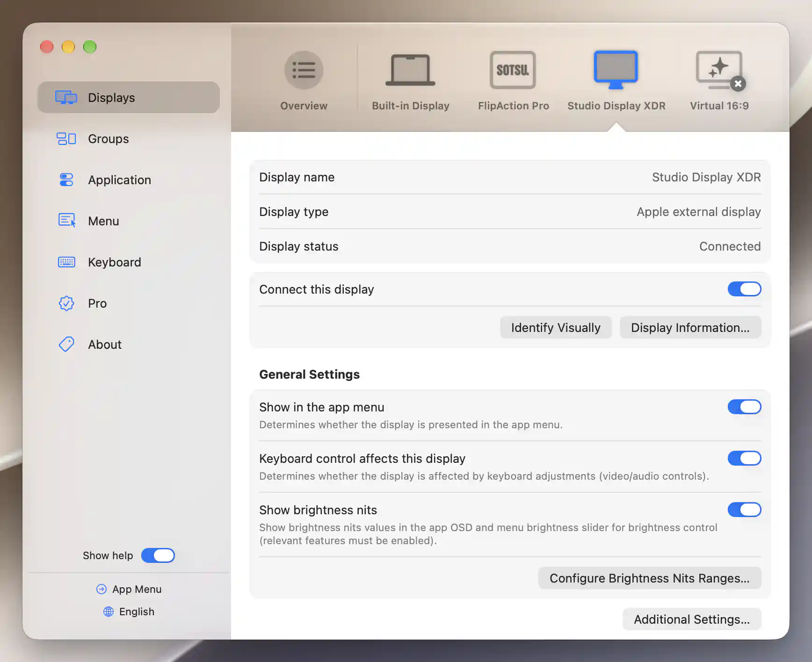Click the Pro badge icon
Screen dimensions: 812x662
coord(66,303)
